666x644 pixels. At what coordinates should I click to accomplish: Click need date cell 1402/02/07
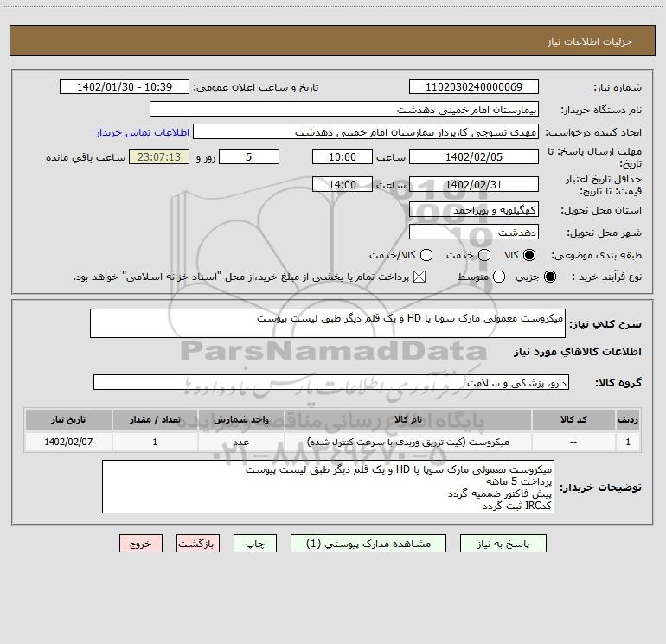68,442
